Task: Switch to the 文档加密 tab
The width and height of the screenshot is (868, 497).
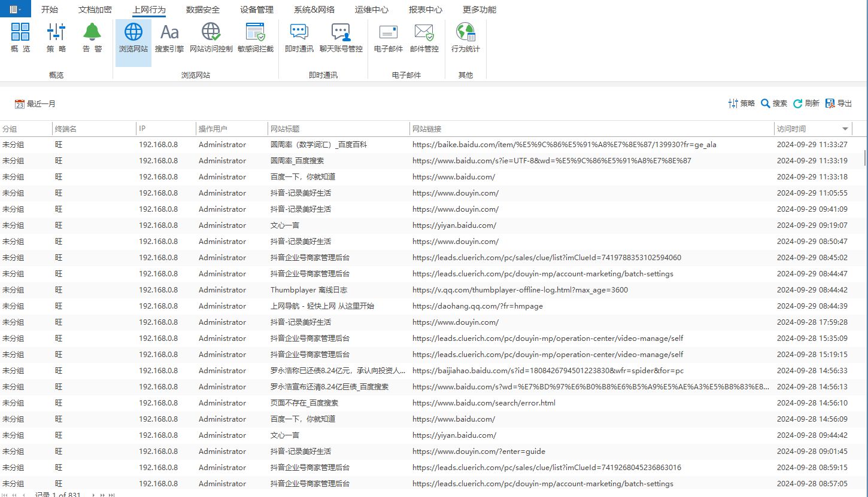Action: [95, 10]
